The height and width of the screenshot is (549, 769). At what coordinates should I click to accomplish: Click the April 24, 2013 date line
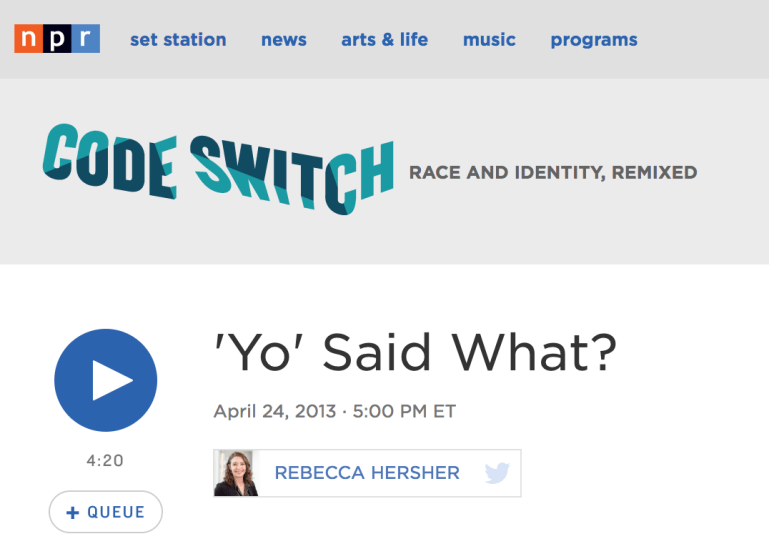pos(334,411)
